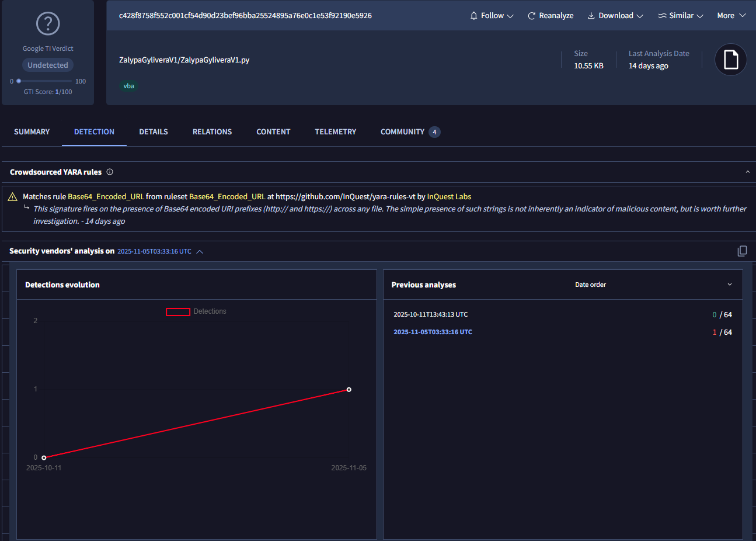Switch to the SUMMARY tab

pos(32,132)
